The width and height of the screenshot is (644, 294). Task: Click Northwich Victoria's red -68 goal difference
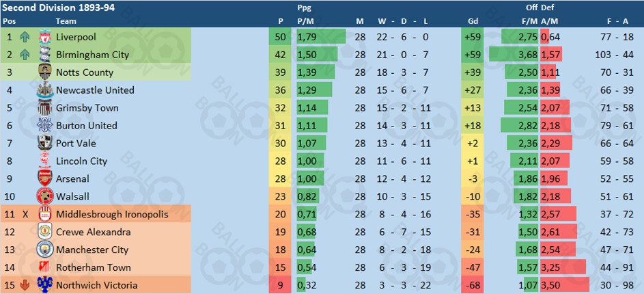(473, 285)
